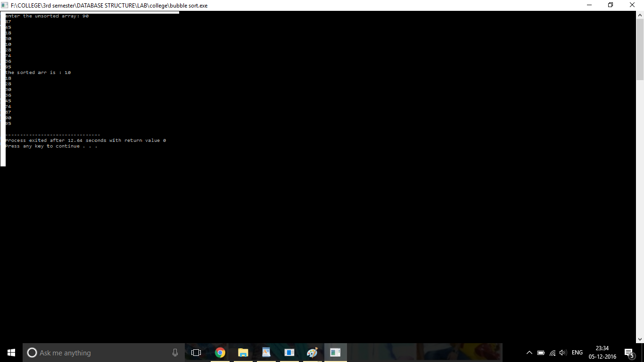Mute audio via the speaker icon
This screenshot has height=362, width=644.
563,353
